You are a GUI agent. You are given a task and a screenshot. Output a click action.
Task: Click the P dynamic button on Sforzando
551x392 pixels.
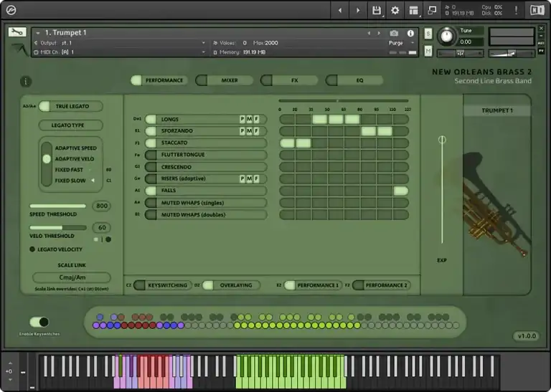[x=242, y=131]
